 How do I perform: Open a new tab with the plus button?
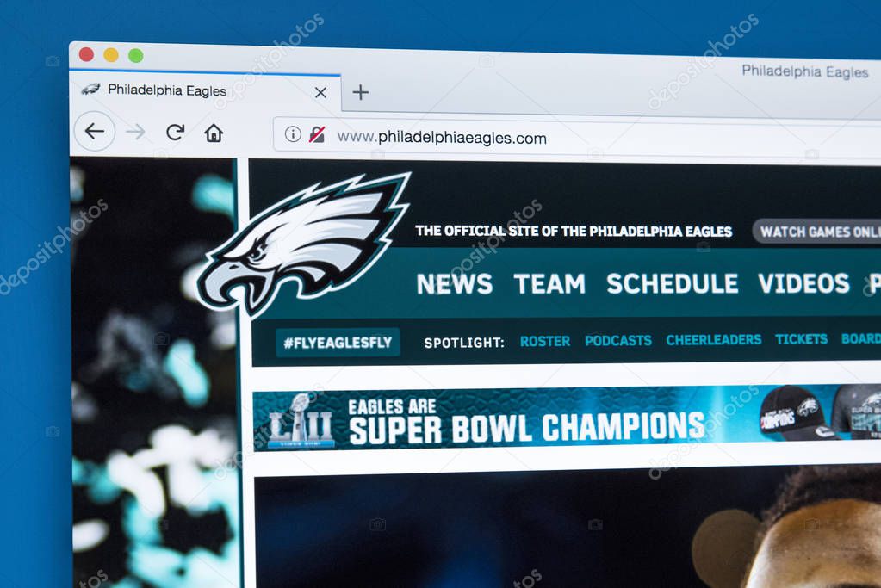(x=361, y=92)
